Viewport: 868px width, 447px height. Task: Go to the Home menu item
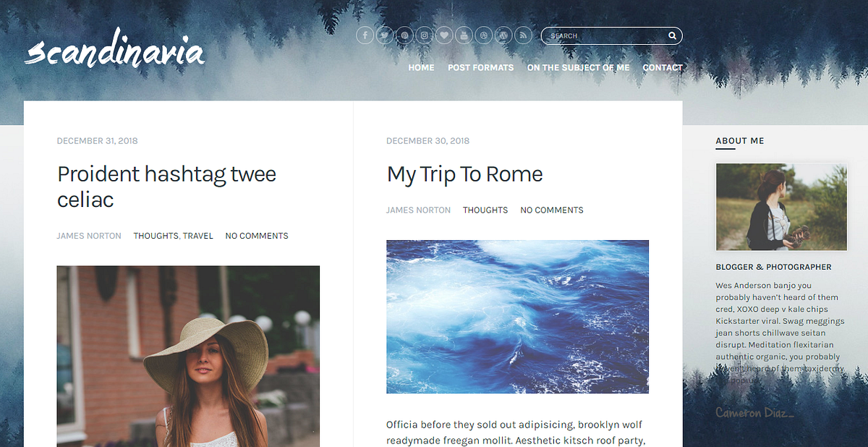(x=421, y=67)
